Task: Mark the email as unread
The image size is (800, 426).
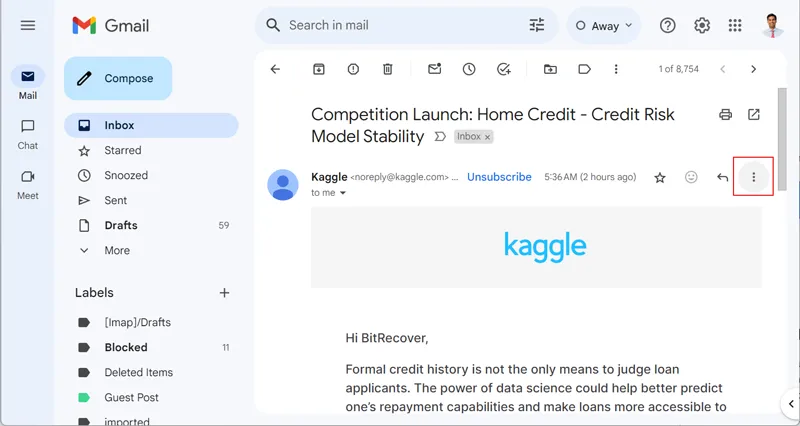Action: [435, 69]
